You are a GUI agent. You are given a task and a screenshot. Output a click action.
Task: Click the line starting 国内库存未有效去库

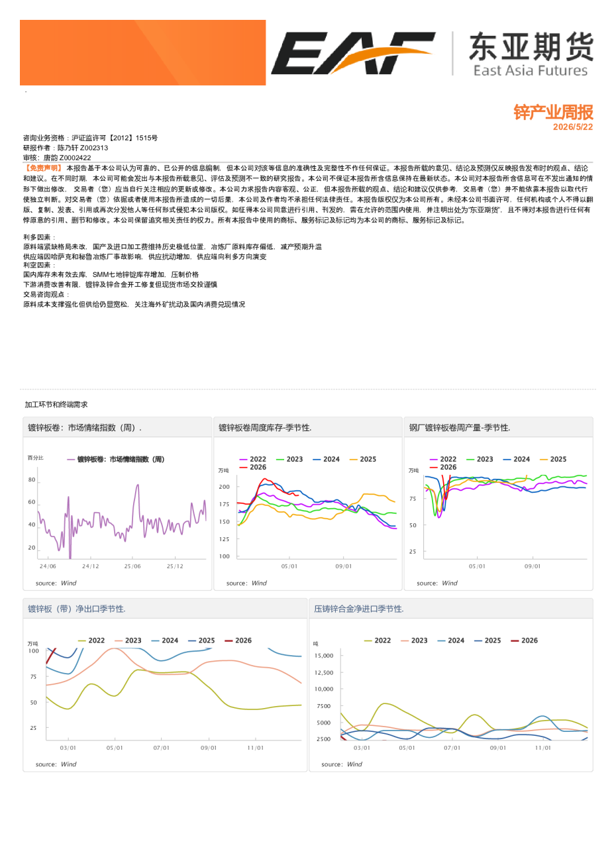tap(111, 274)
